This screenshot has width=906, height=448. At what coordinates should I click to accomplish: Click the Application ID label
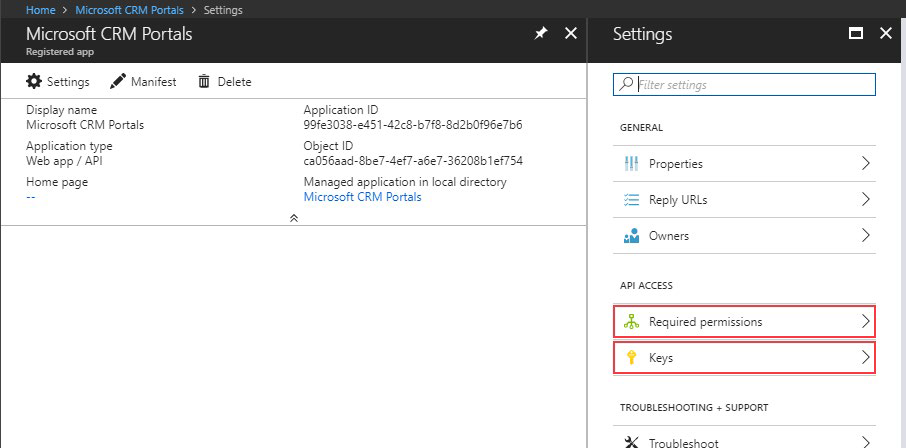[341, 110]
